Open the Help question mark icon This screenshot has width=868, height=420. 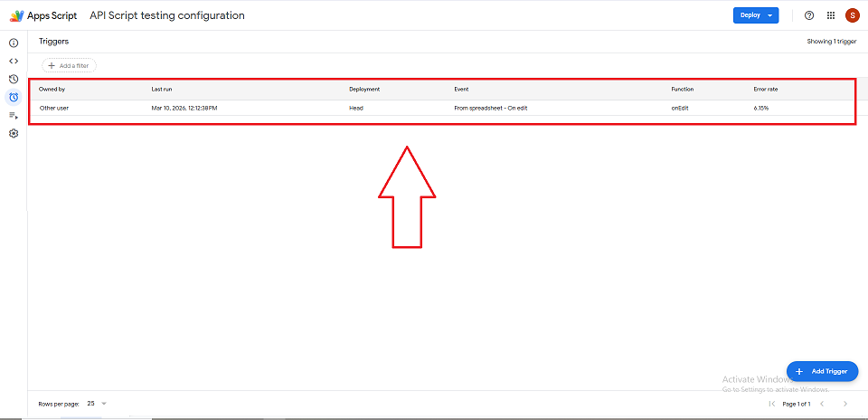(x=809, y=15)
